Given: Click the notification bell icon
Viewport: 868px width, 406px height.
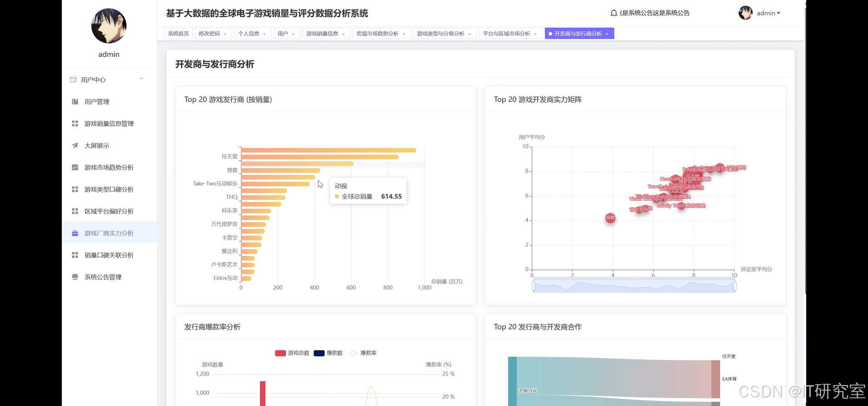Looking at the screenshot, I should pos(614,13).
